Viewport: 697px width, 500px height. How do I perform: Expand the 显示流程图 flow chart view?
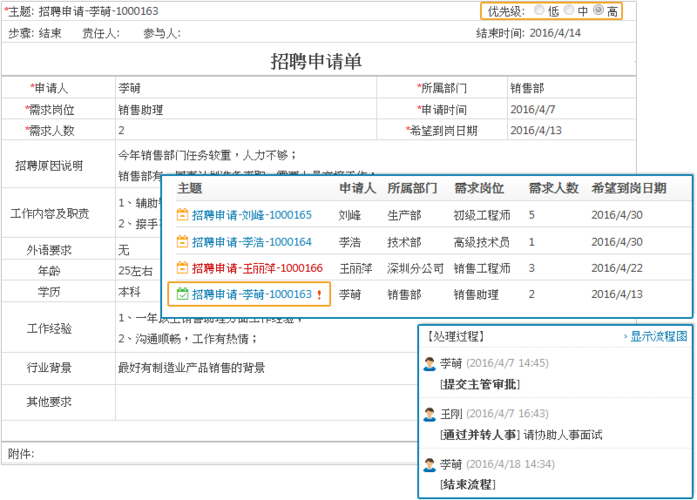tap(657, 337)
